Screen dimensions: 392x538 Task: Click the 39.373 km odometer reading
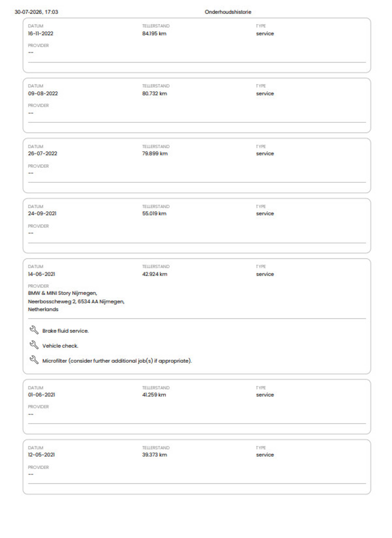[x=155, y=455]
